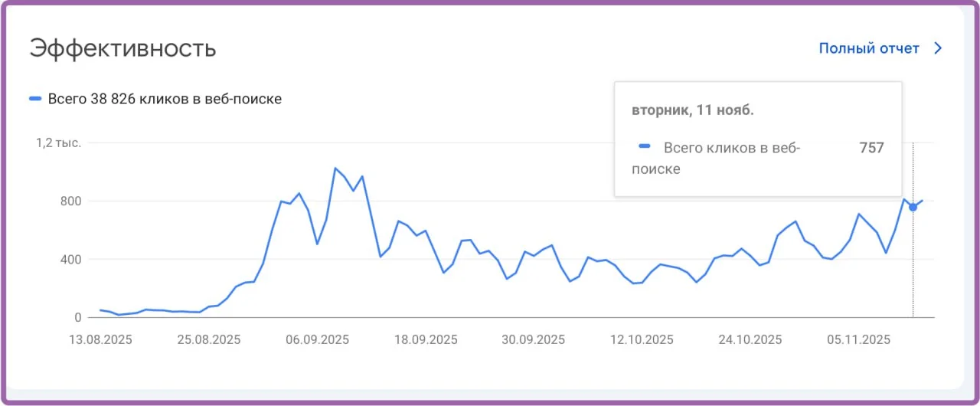Image resolution: width=980 pixels, height=406 pixels.
Task: Click the 12.10.2025 date label
Action: click(x=642, y=339)
